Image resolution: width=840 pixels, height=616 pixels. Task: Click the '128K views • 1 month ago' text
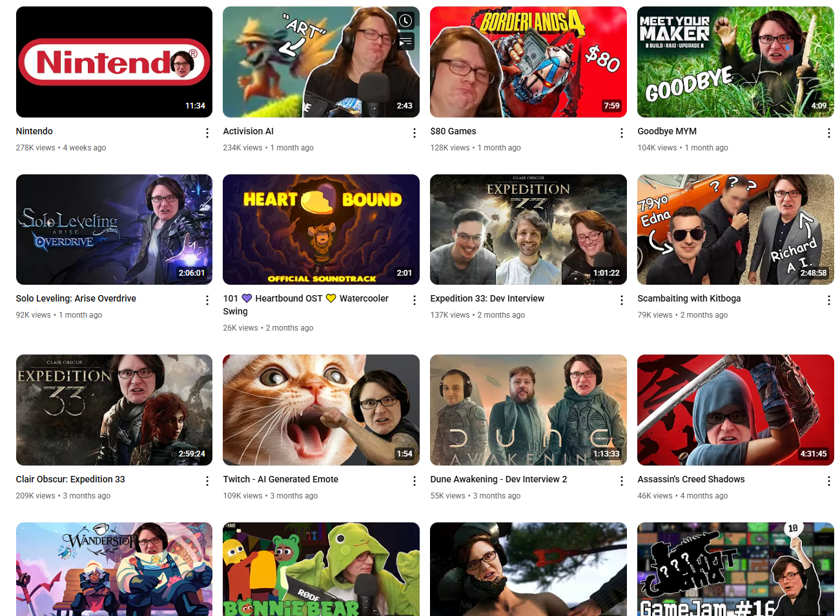475,148
